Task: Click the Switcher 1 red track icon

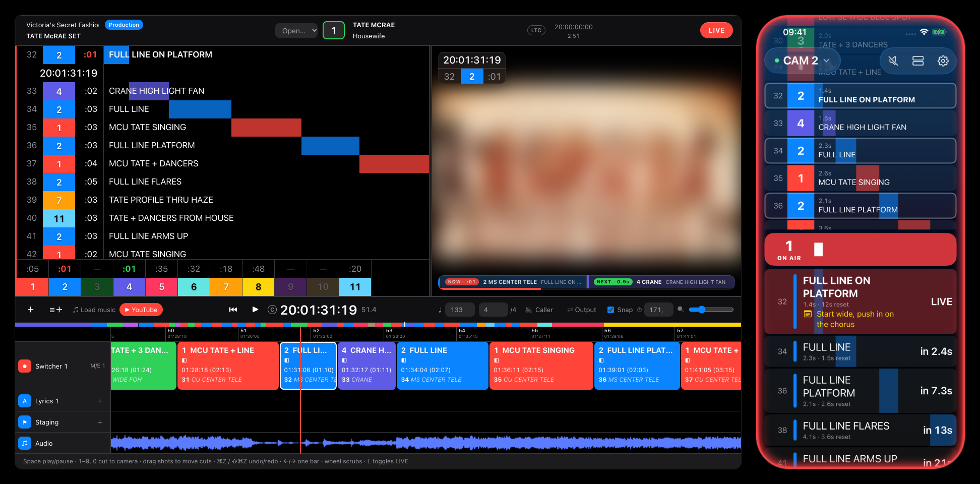Action: click(24, 366)
